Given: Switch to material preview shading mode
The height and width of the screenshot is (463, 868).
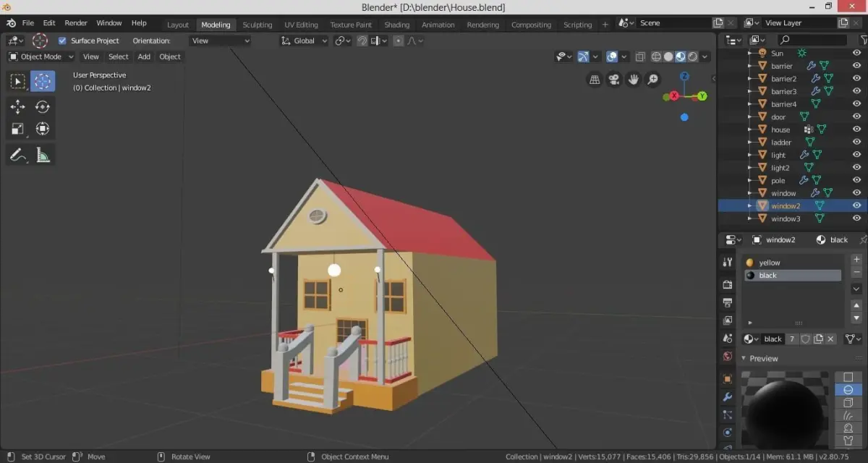Looking at the screenshot, I should coord(681,56).
